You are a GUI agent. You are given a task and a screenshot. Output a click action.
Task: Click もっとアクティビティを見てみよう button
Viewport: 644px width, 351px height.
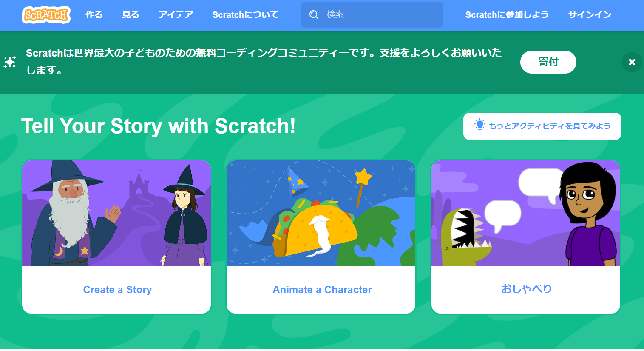tap(542, 126)
